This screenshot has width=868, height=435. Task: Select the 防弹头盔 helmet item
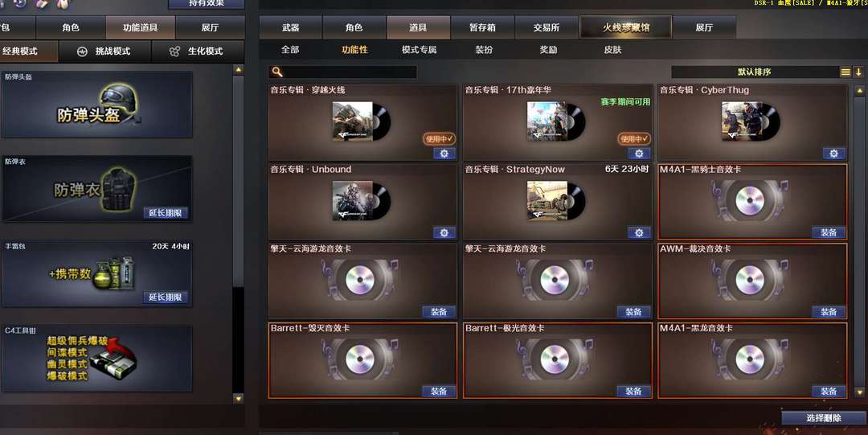tap(97, 105)
